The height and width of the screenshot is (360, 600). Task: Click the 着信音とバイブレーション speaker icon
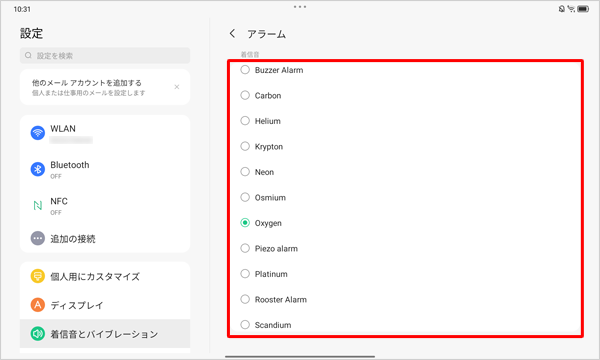tap(38, 334)
